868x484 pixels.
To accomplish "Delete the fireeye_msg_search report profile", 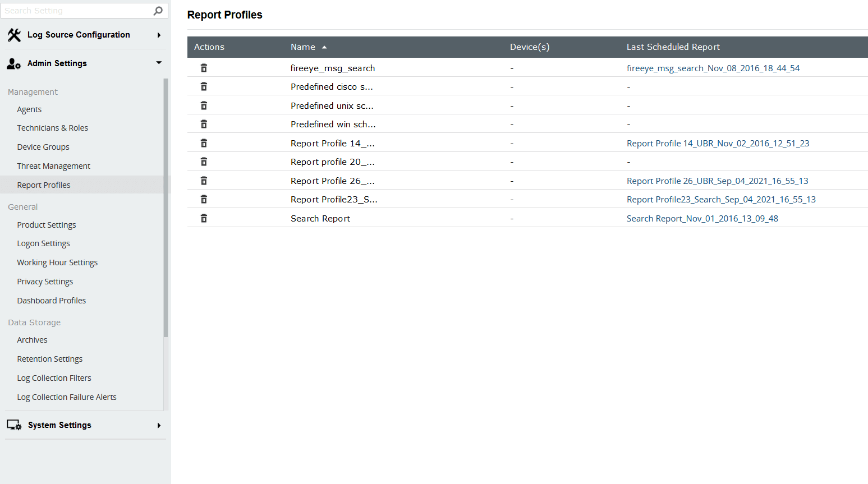I will [x=203, y=67].
